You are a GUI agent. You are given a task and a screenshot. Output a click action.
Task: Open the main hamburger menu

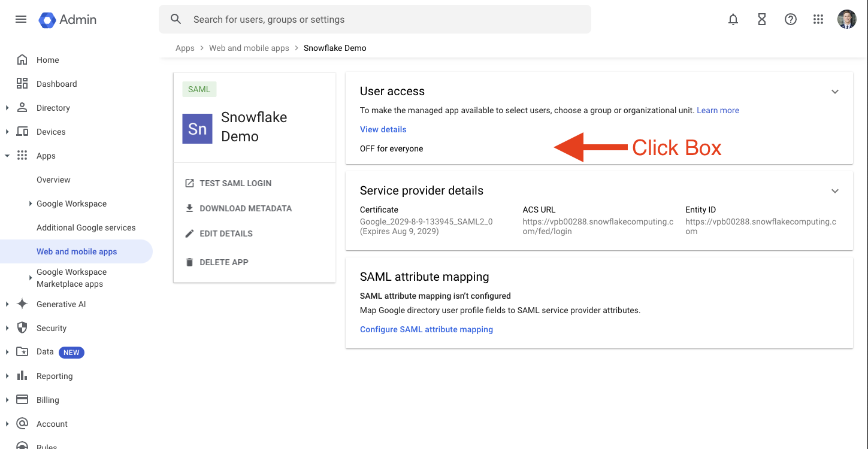(21, 19)
